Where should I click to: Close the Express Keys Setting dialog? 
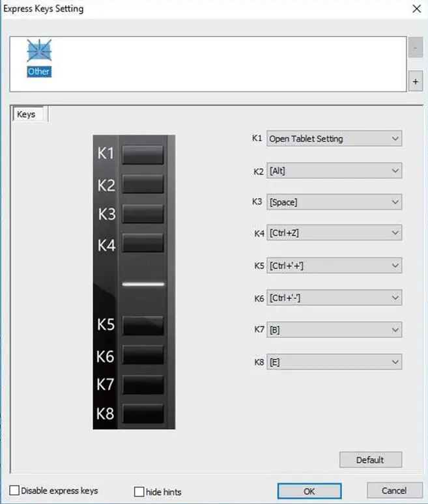417,8
